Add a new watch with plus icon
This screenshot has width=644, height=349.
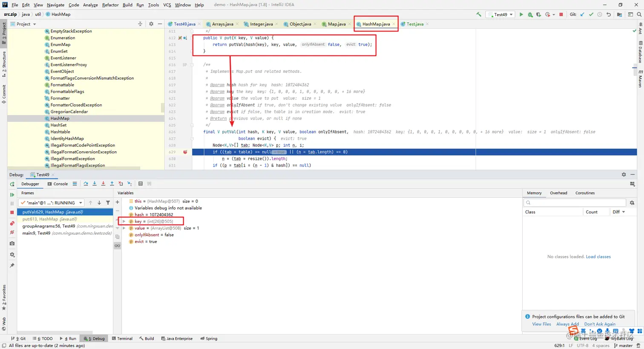(118, 202)
